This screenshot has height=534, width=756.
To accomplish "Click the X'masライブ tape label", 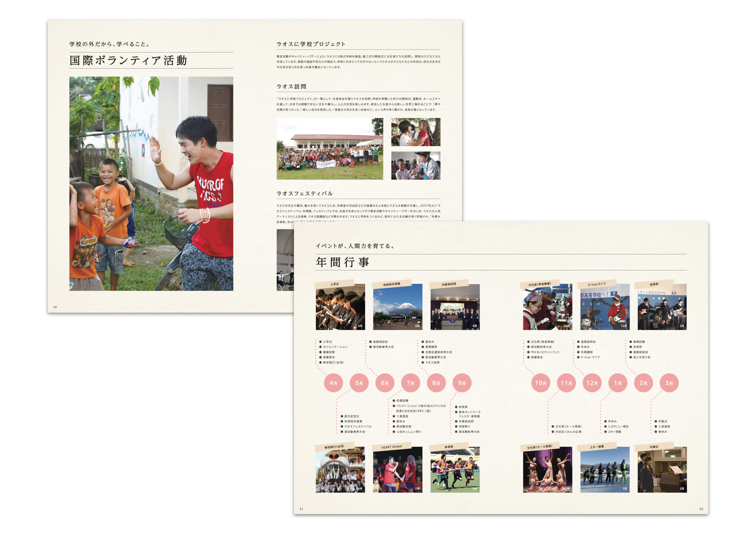I will [x=597, y=284].
